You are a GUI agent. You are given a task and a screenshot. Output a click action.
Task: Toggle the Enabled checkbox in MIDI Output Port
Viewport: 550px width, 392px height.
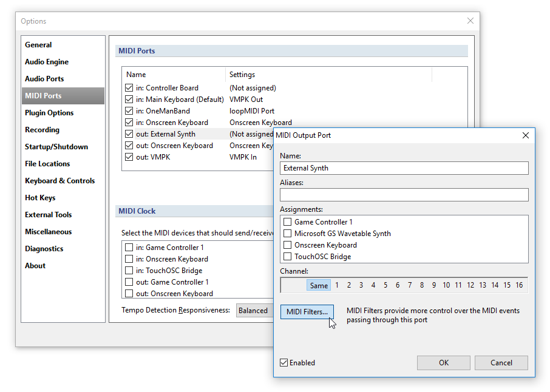tap(283, 363)
